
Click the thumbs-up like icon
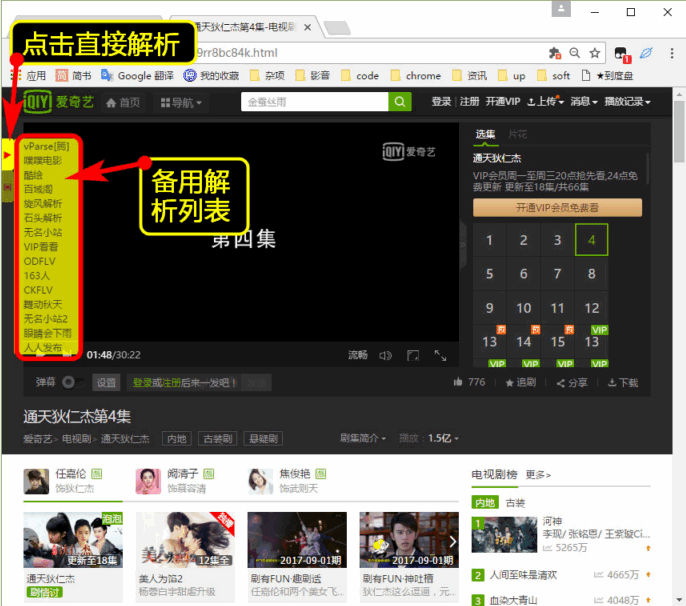[x=459, y=382]
